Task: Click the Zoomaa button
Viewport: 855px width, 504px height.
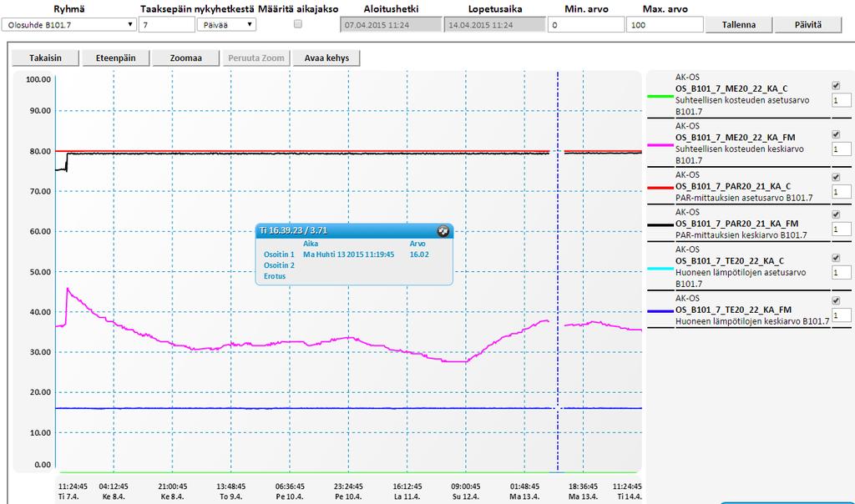Action: (186, 58)
